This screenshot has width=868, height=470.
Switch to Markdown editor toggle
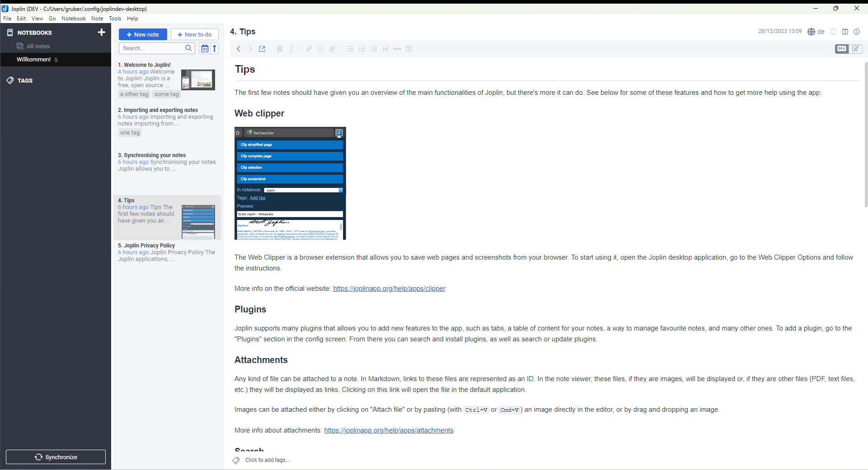[842, 49]
